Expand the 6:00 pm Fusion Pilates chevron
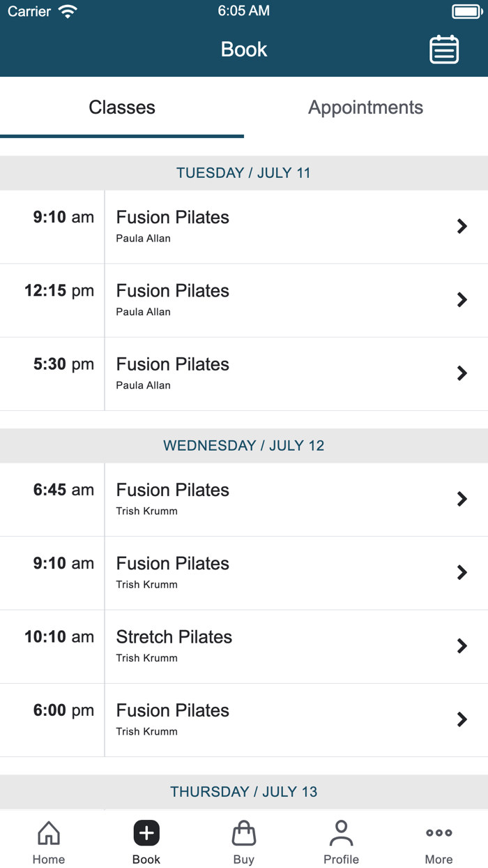 [x=462, y=719]
